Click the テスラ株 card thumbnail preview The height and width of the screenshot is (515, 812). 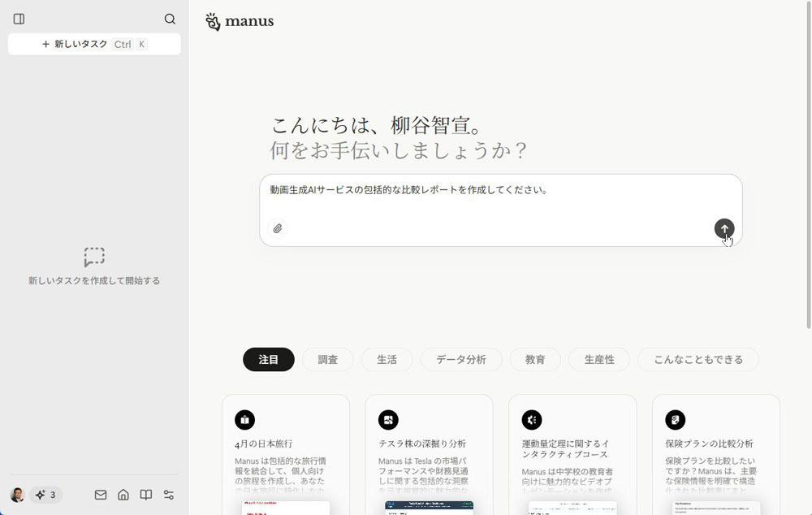click(x=430, y=509)
